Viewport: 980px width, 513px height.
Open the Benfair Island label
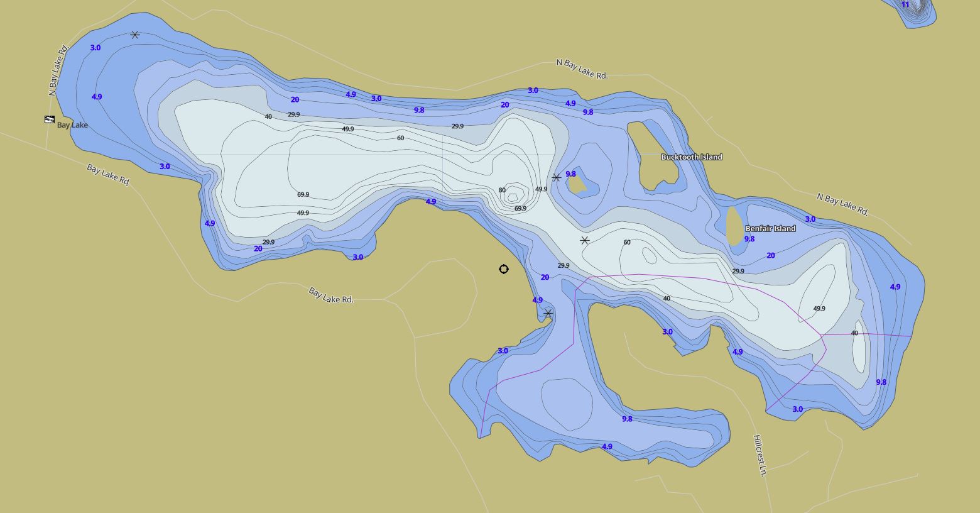770,229
